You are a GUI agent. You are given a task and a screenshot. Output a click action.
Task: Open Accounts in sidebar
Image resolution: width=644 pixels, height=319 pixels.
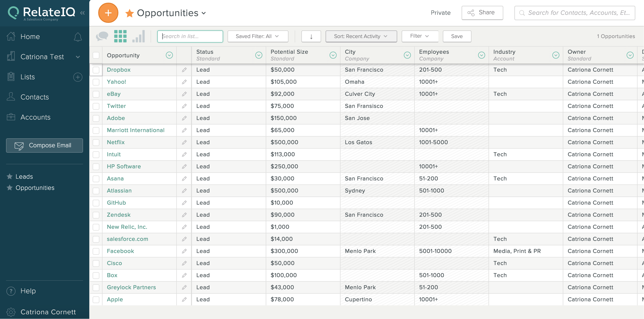pyautogui.click(x=35, y=117)
